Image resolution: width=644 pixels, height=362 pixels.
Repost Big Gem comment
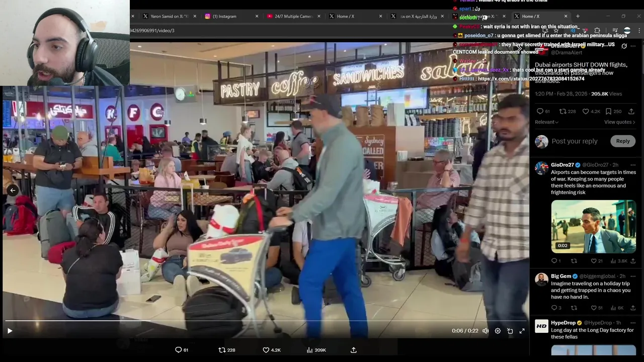point(574,308)
